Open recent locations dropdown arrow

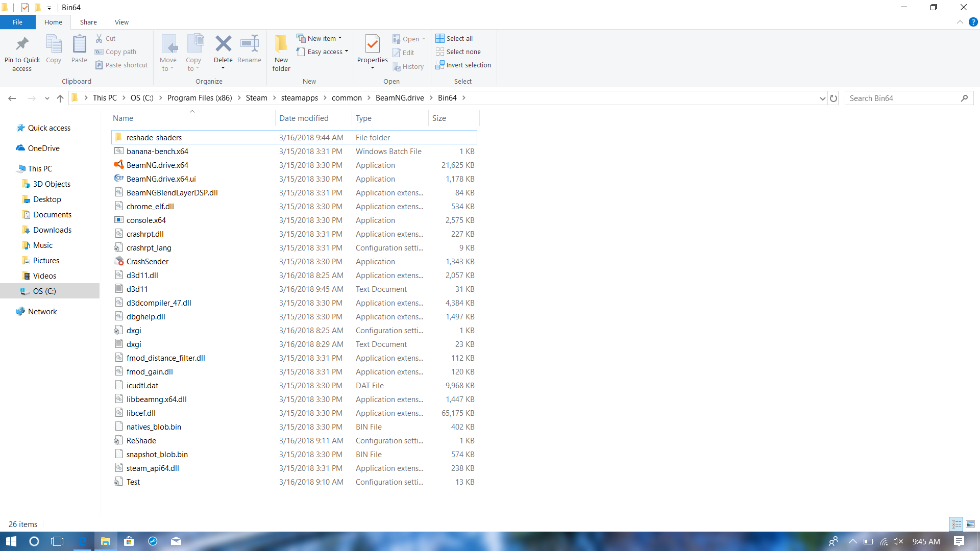[47, 98]
